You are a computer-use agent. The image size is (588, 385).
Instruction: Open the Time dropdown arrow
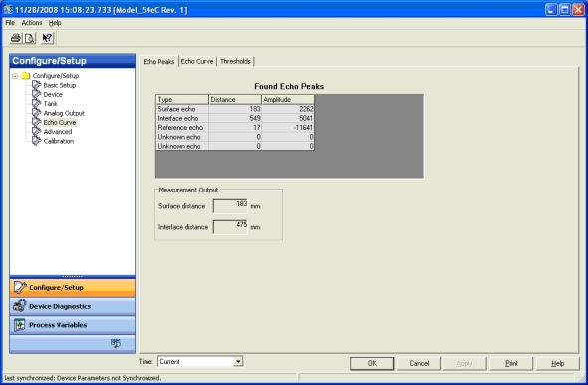click(x=238, y=362)
